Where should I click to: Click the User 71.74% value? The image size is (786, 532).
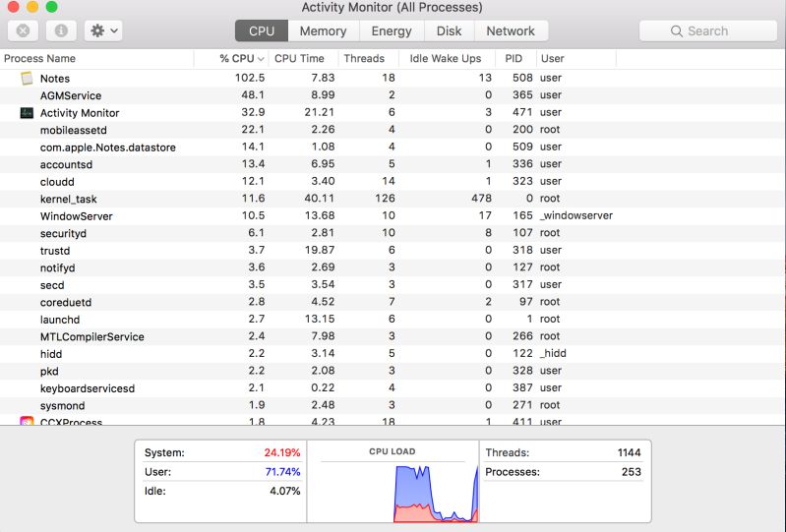(x=282, y=472)
